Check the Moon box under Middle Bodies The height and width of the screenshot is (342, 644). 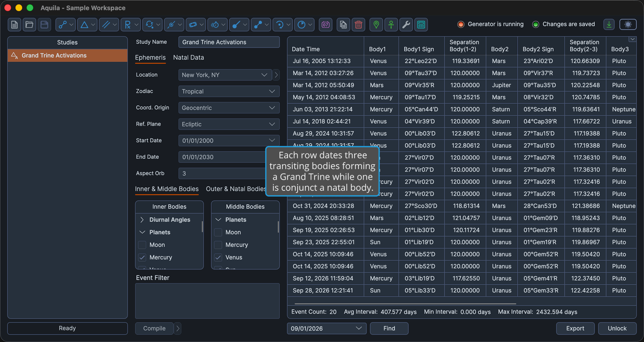point(218,232)
